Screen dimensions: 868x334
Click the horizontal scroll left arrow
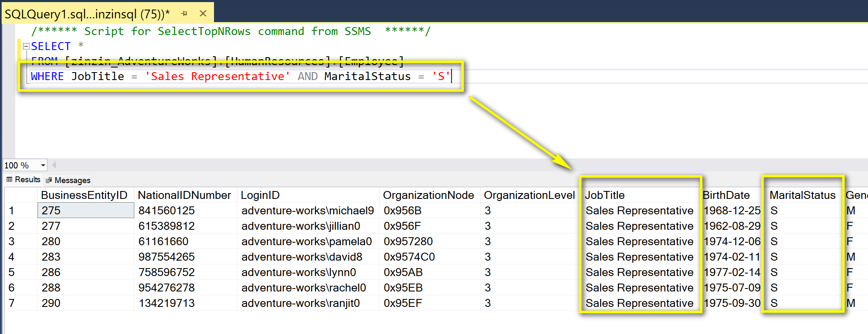point(54,165)
